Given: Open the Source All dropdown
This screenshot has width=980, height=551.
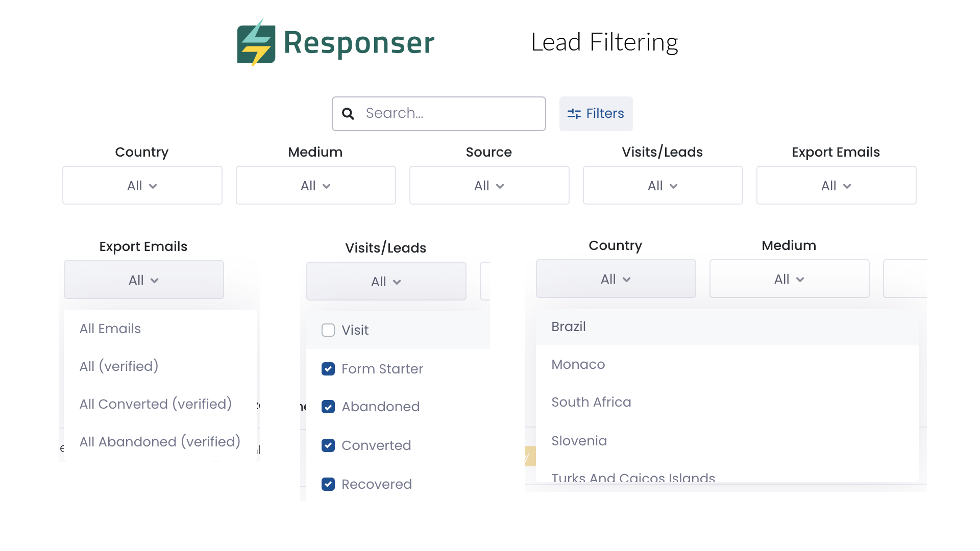Looking at the screenshot, I should 488,185.
